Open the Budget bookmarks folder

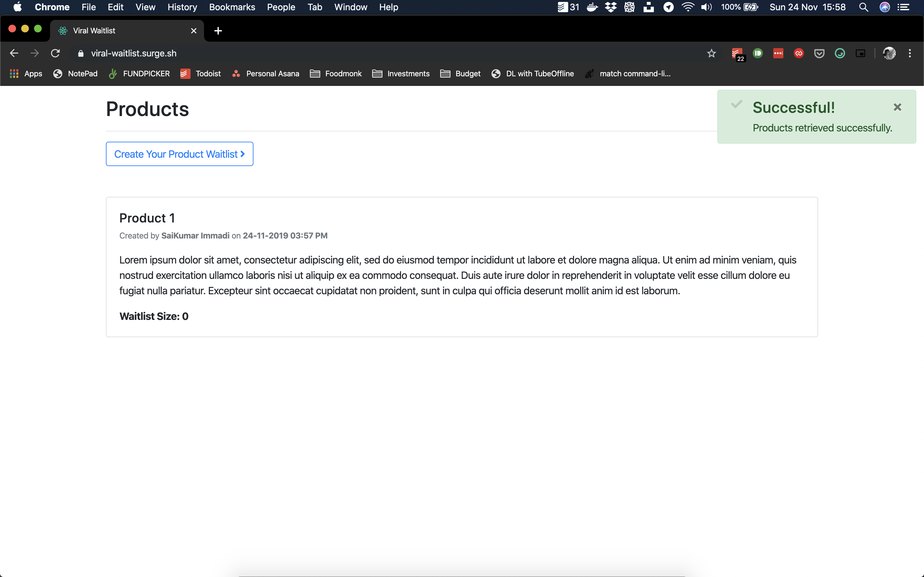[460, 74]
